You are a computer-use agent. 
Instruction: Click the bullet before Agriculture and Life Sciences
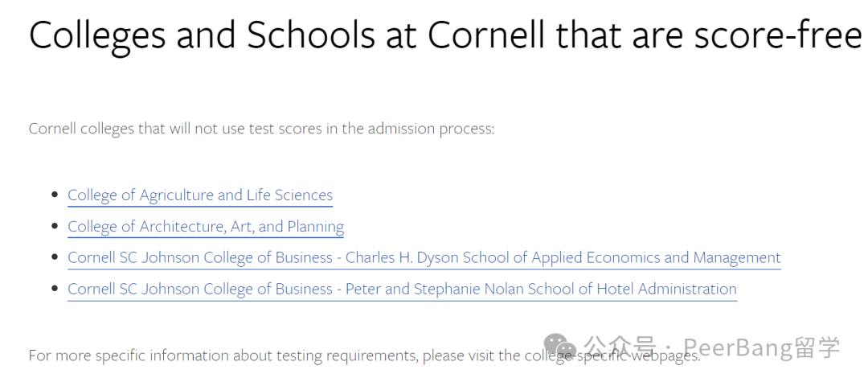[55, 195]
